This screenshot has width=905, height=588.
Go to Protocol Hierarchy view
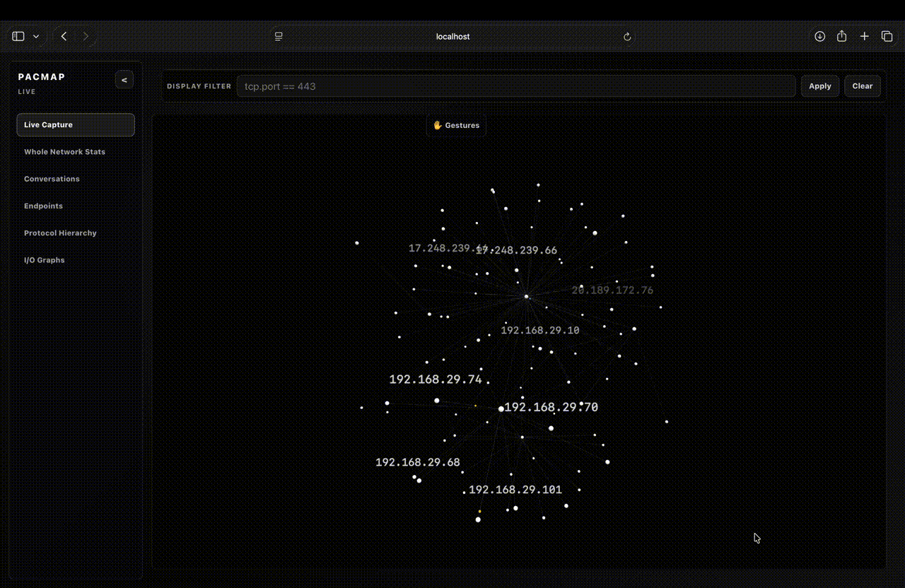76,233
